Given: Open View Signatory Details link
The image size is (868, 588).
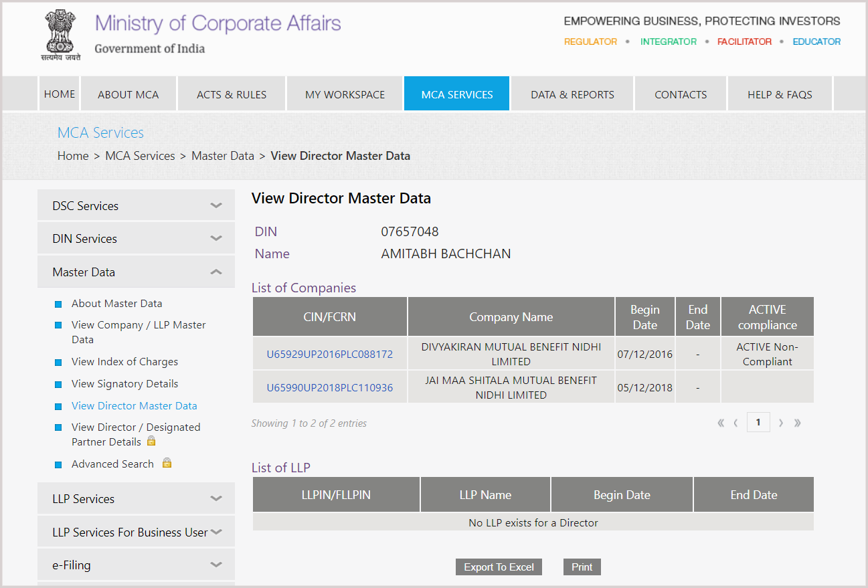Looking at the screenshot, I should pyautogui.click(x=124, y=383).
